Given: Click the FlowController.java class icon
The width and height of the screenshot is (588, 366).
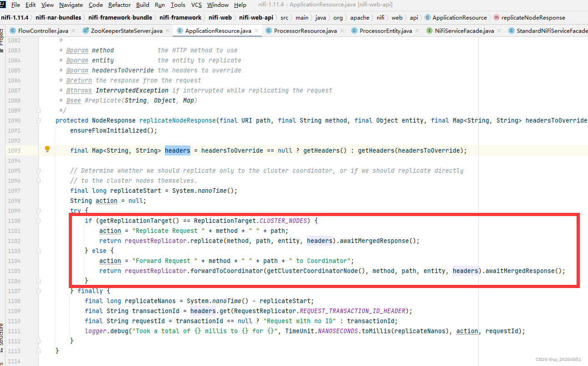Looking at the screenshot, I should point(13,31).
